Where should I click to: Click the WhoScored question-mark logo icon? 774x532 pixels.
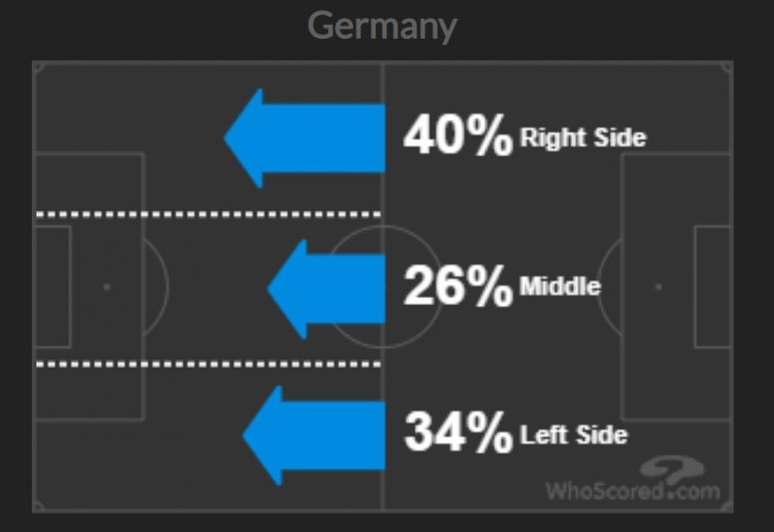(671, 468)
